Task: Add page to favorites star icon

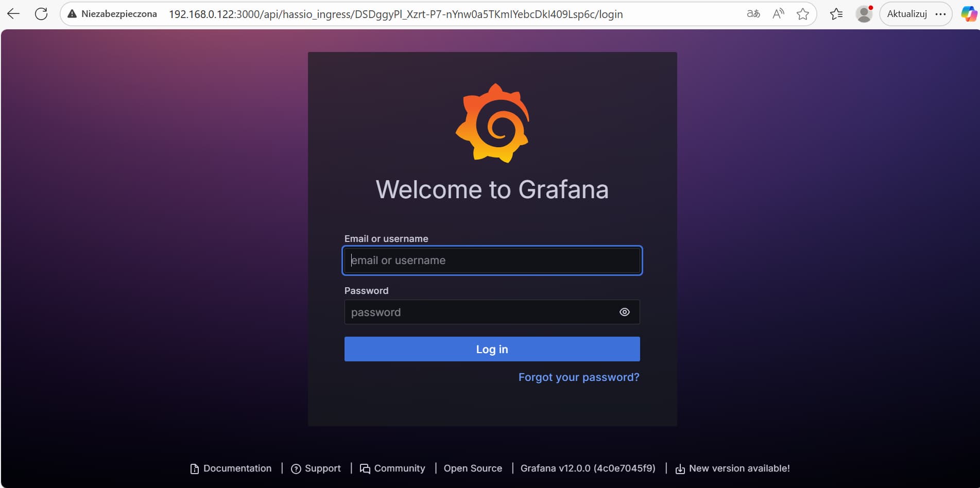Action: pos(802,14)
